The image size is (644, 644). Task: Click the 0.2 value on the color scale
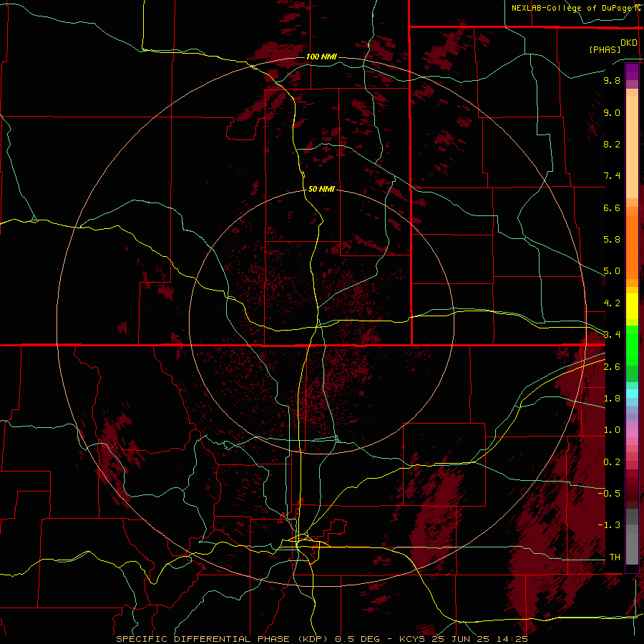click(x=612, y=462)
